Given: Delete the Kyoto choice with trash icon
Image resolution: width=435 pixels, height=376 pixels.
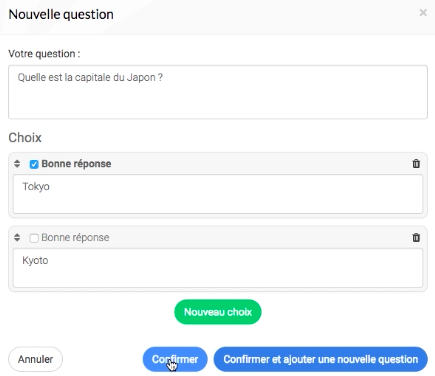Looking at the screenshot, I should pos(416,238).
